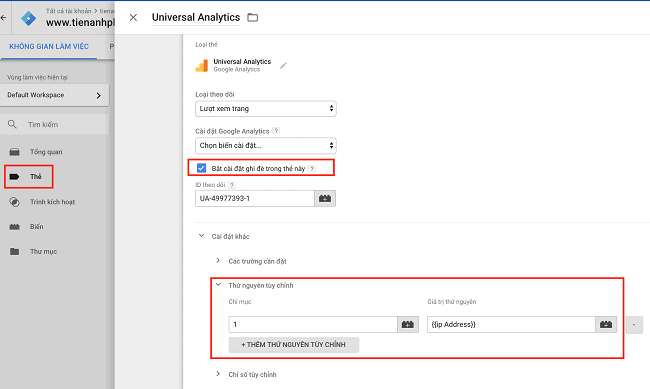650x389 pixels.
Task: Expand Các trường cần đặt section
Action: coord(218,261)
